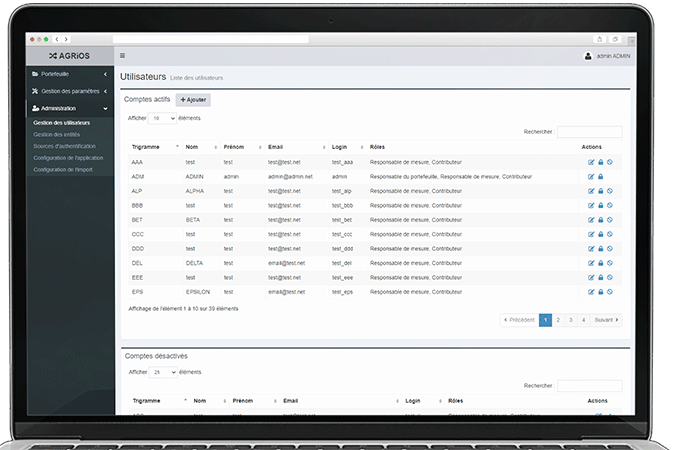This screenshot has width=675, height=450.
Task: Open the admin ADMIN user menu
Action: tap(607, 56)
